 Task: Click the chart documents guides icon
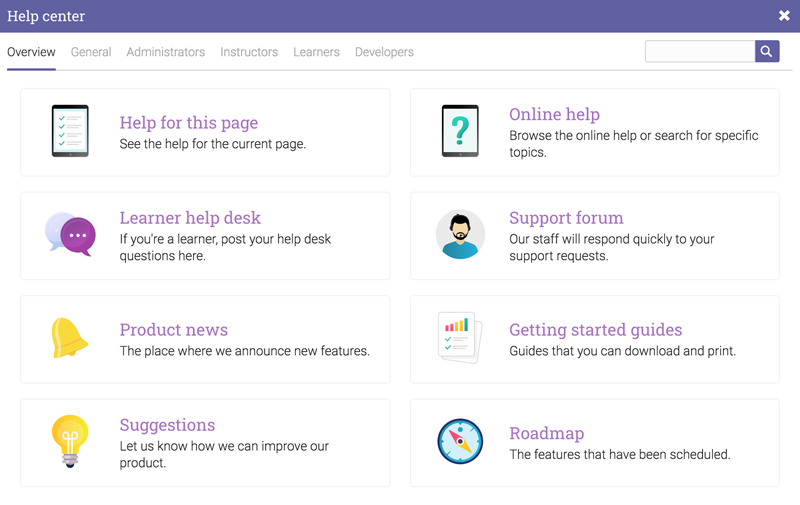[x=460, y=338]
